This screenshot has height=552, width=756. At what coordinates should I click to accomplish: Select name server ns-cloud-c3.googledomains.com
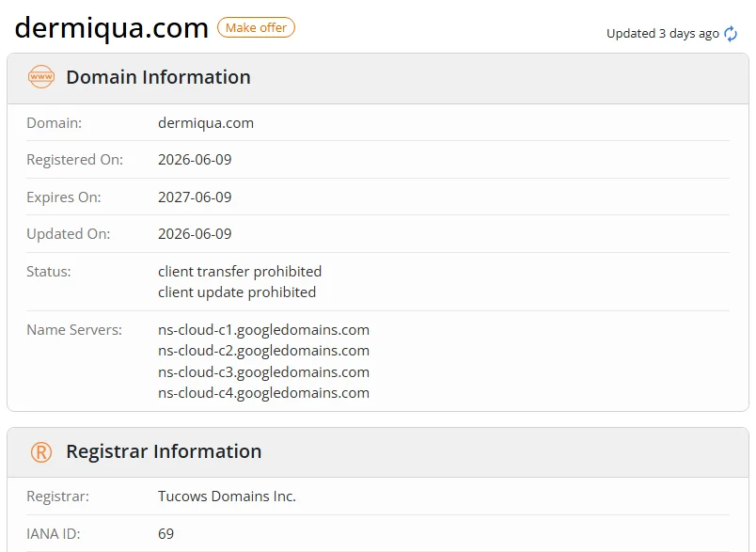tap(263, 372)
